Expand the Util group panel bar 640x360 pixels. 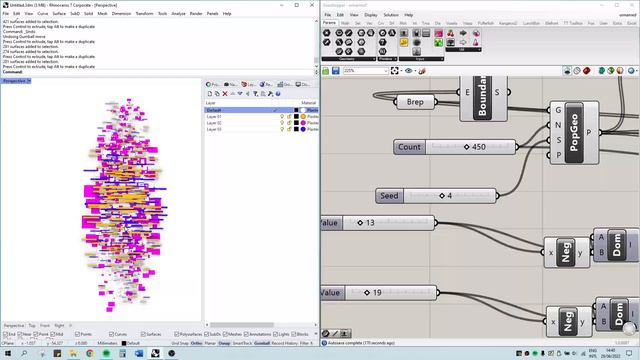463,49
